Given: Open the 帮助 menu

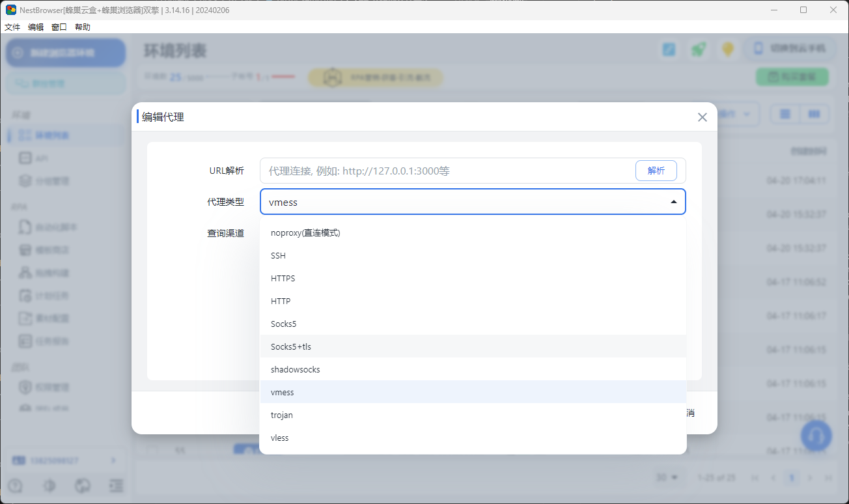Looking at the screenshot, I should click(x=82, y=27).
